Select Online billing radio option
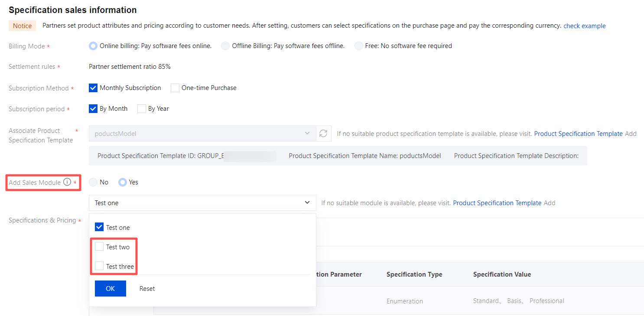The width and height of the screenshot is (644, 316). [93, 46]
